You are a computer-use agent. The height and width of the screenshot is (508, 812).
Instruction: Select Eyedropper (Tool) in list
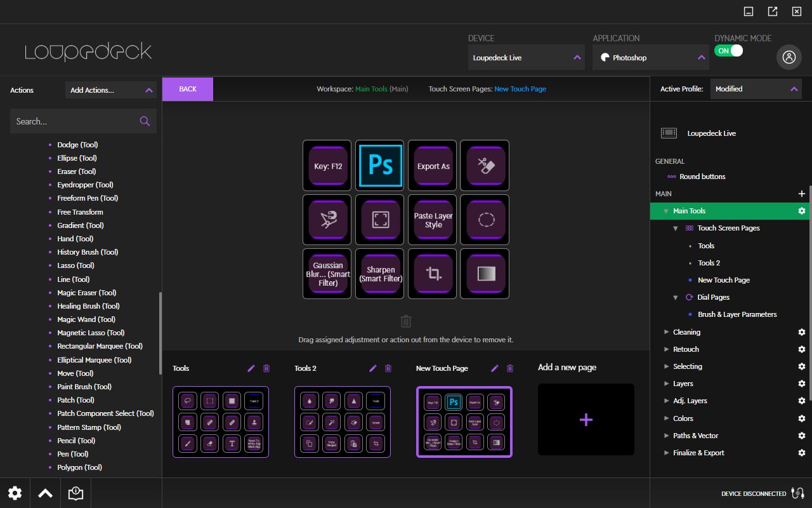point(85,185)
